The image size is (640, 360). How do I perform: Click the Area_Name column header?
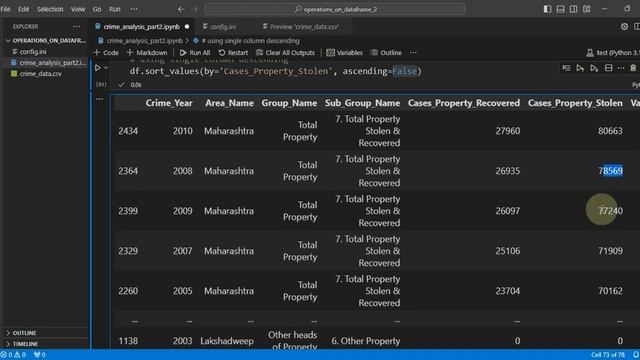click(x=229, y=103)
